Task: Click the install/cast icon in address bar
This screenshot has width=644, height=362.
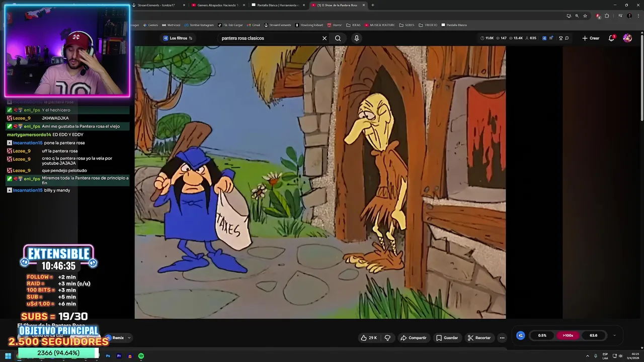Action: tap(569, 16)
